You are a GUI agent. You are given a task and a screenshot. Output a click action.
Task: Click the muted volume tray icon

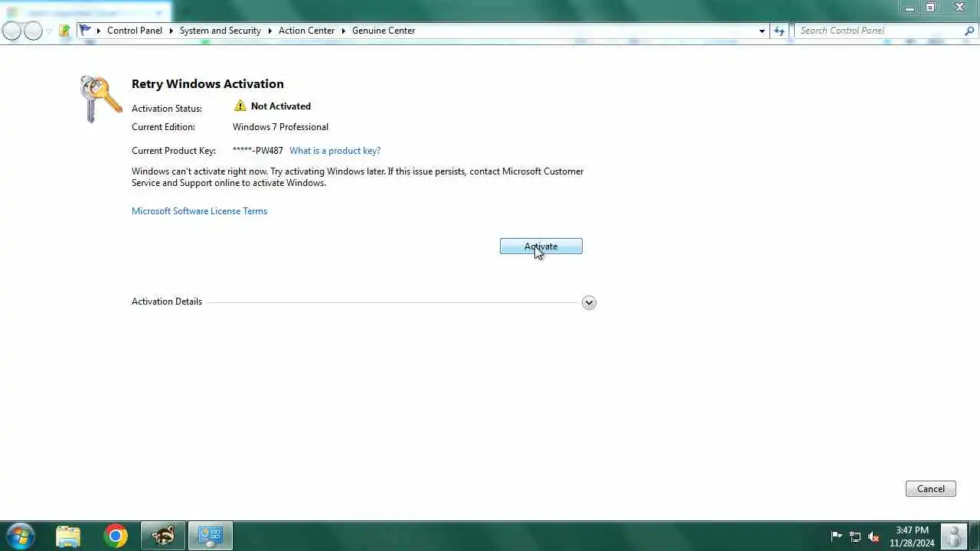click(x=874, y=536)
